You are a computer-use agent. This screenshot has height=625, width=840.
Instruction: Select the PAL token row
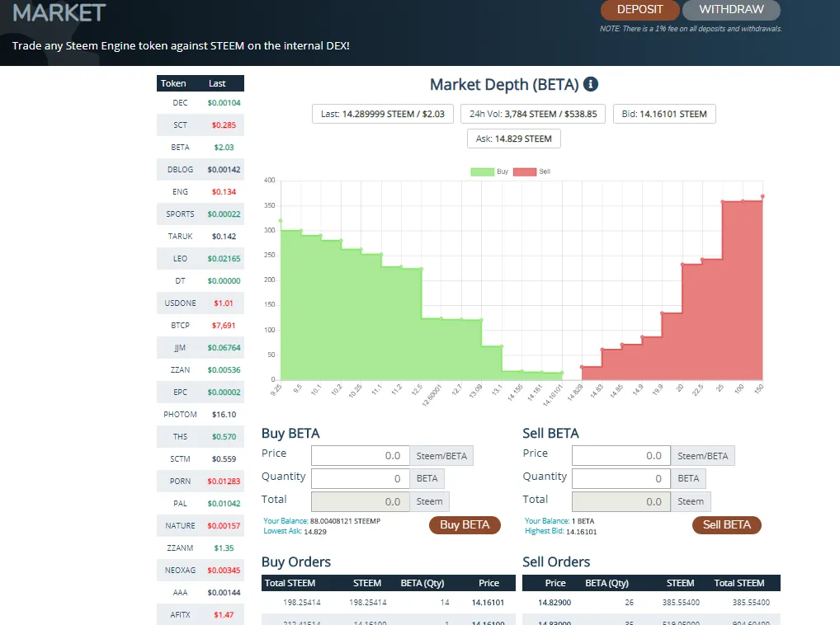point(201,504)
